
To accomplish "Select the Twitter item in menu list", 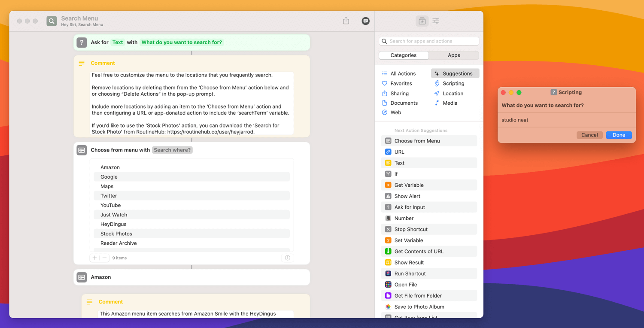I will (191, 196).
